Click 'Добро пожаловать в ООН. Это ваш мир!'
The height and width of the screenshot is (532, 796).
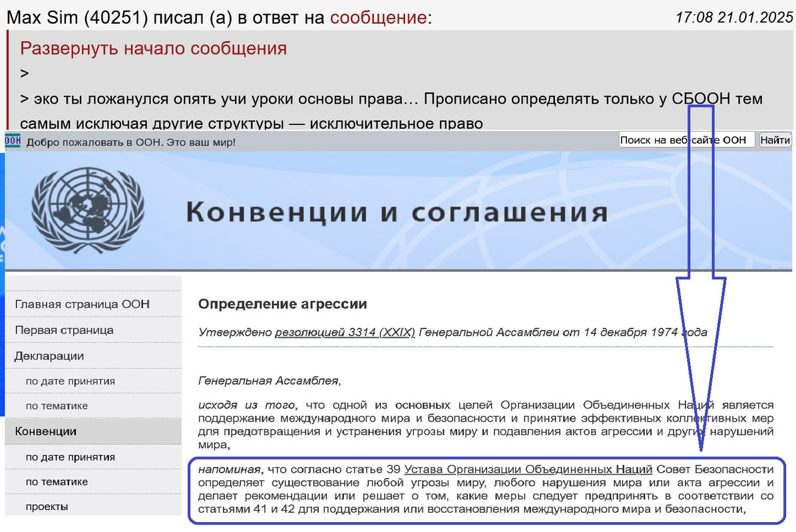tap(131, 142)
